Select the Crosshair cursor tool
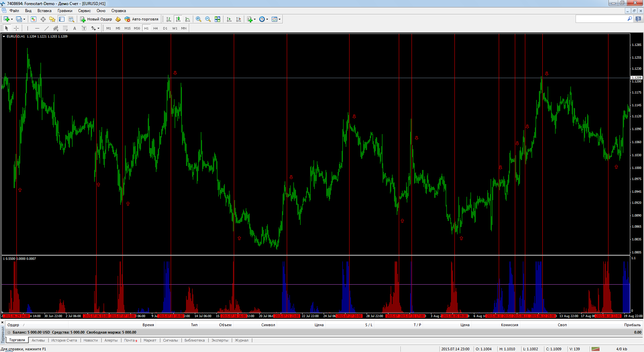This screenshot has height=352, width=644. pyautogui.click(x=16, y=28)
